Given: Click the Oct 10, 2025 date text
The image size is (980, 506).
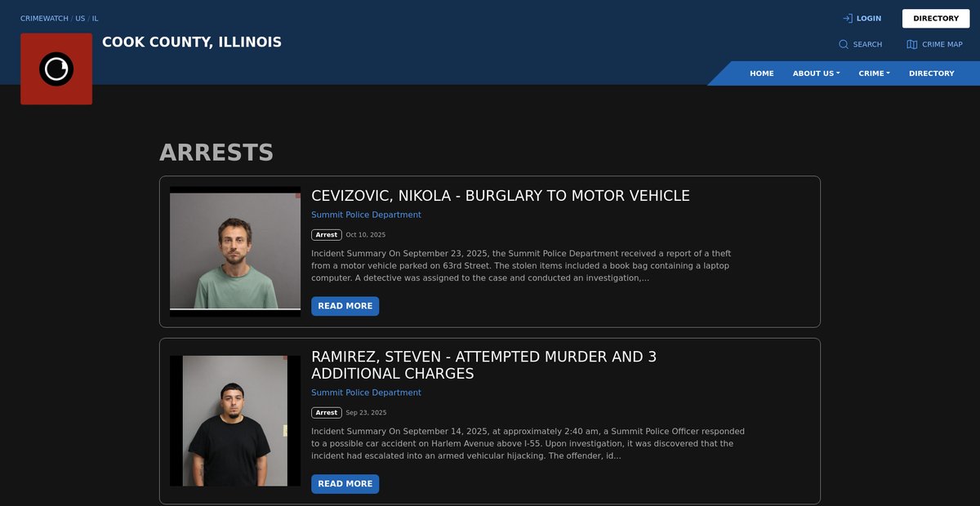Looking at the screenshot, I should tap(366, 235).
